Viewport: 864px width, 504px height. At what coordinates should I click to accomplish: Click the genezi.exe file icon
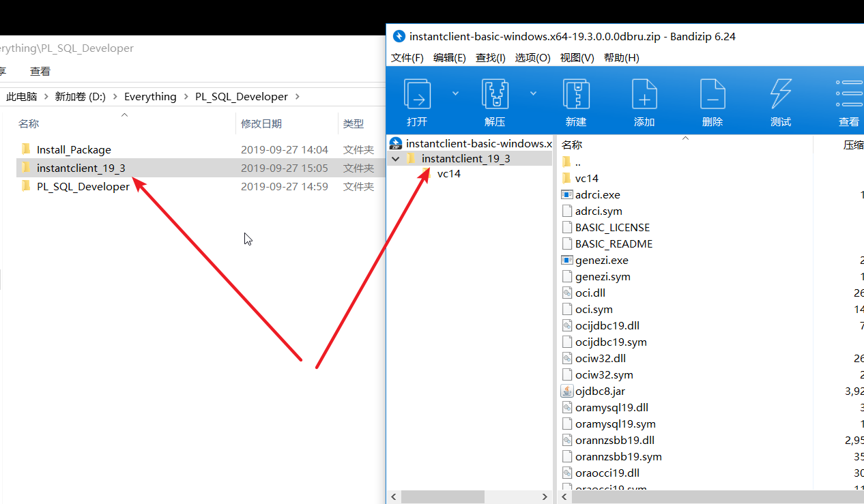(x=566, y=261)
